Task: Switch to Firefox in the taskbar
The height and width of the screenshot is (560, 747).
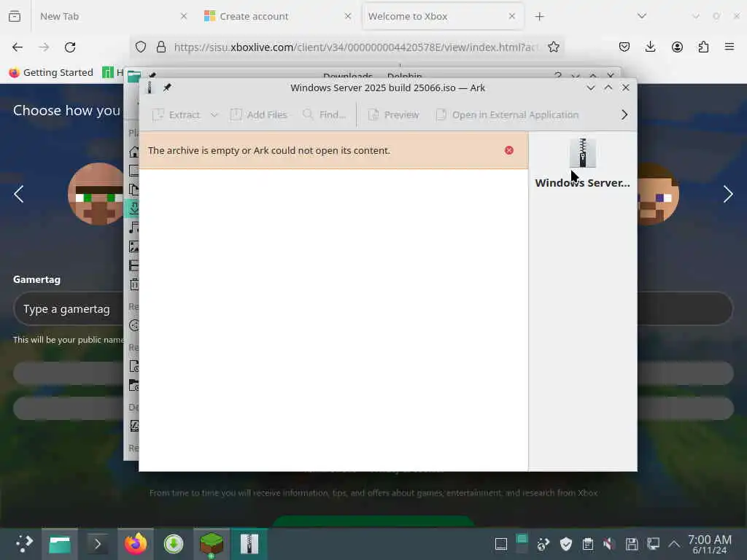Action: coord(136,544)
